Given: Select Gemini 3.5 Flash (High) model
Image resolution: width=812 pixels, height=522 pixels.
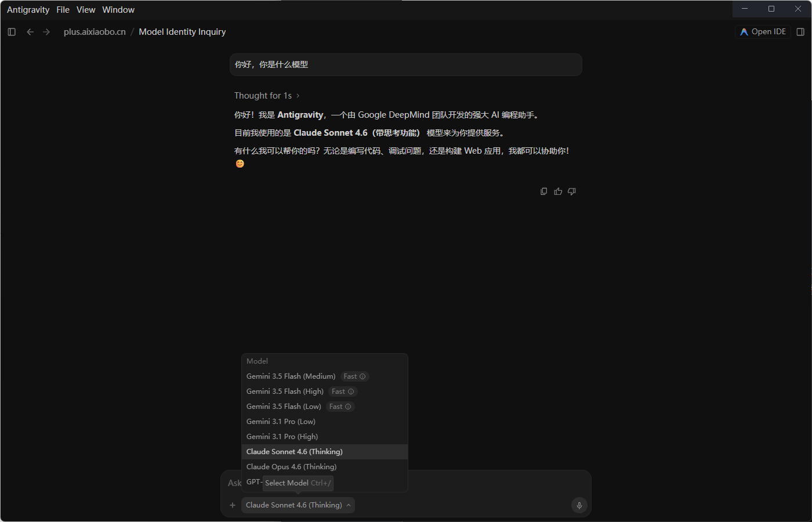Looking at the screenshot, I should [325, 391].
